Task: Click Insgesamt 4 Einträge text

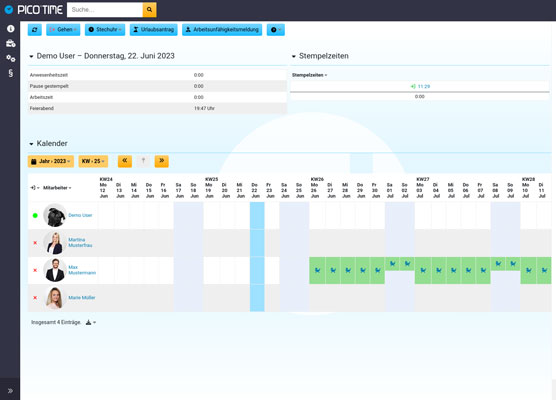Action: tap(56, 322)
